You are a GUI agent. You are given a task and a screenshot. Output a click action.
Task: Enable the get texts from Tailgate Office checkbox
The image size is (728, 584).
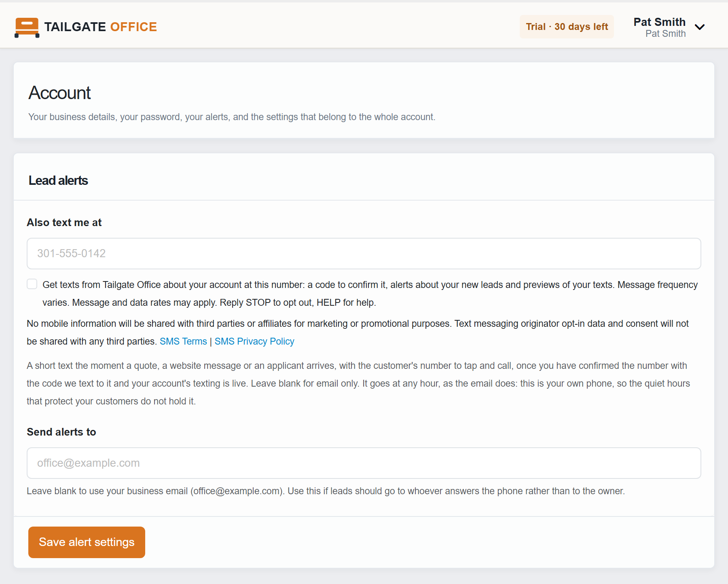[x=32, y=284]
